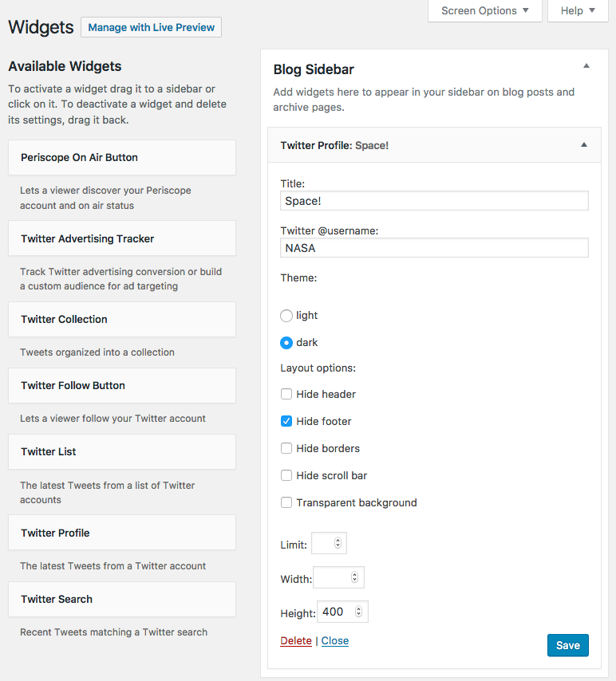This screenshot has height=681, width=616.
Task: Enable the Transparent background checkbox
Action: pyautogui.click(x=286, y=502)
